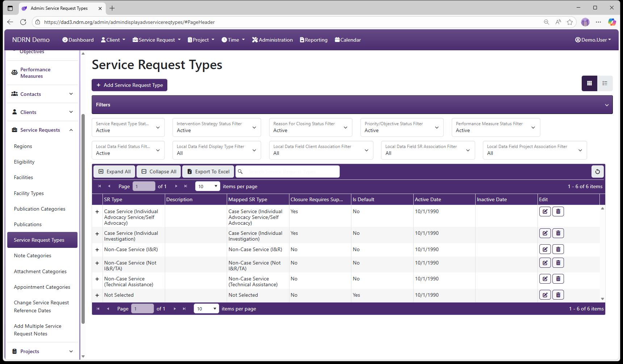Viewport: 623px width, 364px height.
Task: Open the Project navbar menu
Action: coord(201,40)
